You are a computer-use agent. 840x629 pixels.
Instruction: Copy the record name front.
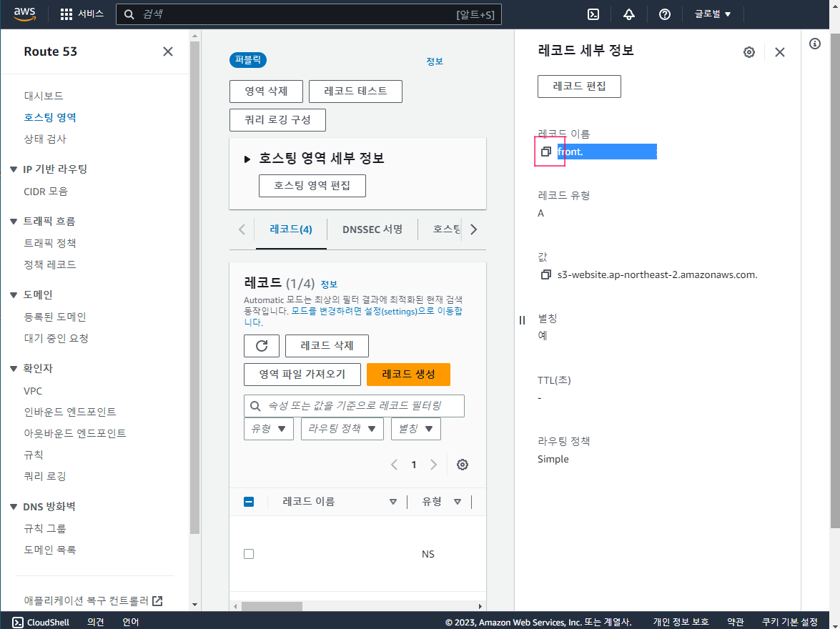coord(546,152)
